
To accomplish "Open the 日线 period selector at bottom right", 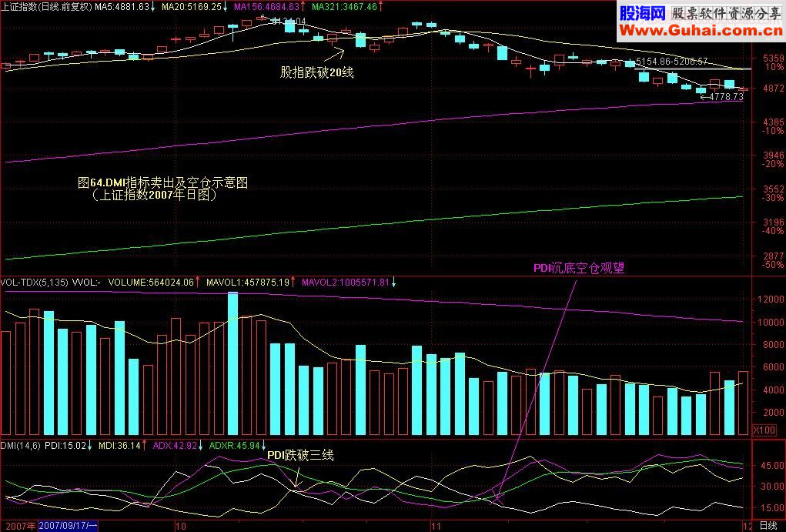I will tap(768, 526).
